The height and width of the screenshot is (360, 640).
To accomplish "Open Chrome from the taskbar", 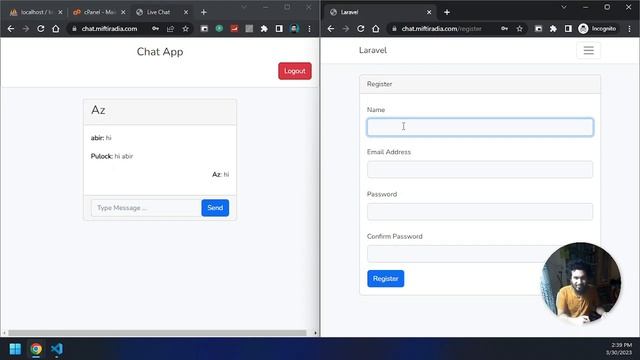I will click(x=36, y=349).
